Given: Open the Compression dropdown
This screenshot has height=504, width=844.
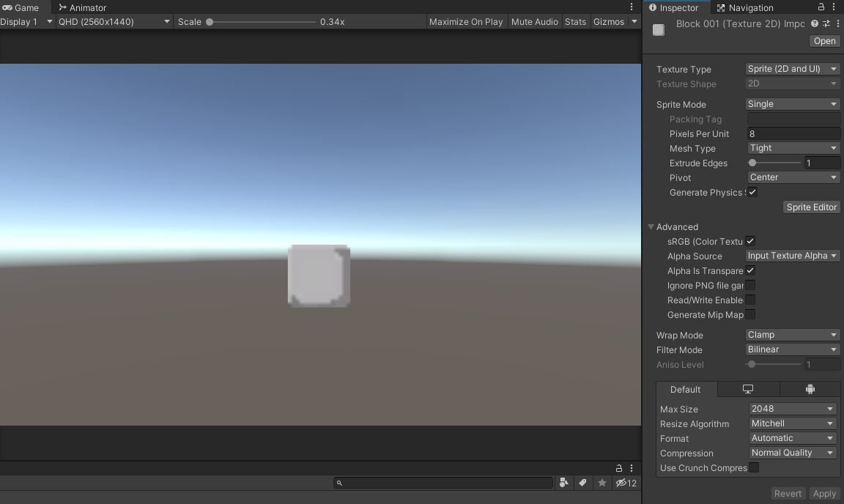Looking at the screenshot, I should pyautogui.click(x=793, y=453).
